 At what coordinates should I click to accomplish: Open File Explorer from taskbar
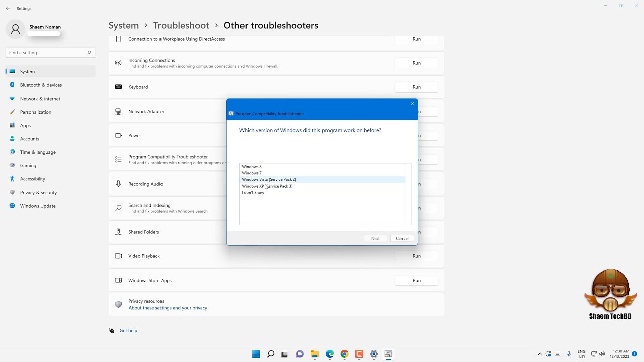click(314, 354)
